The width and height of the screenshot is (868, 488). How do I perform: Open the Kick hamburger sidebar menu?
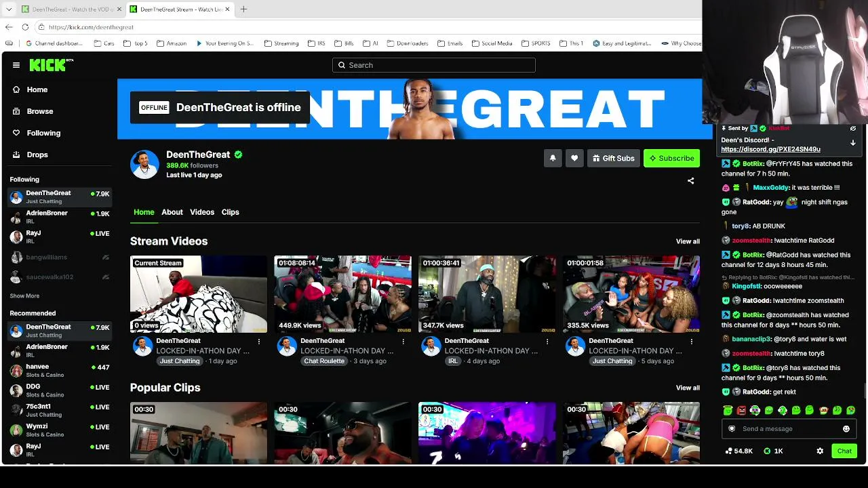coord(16,65)
